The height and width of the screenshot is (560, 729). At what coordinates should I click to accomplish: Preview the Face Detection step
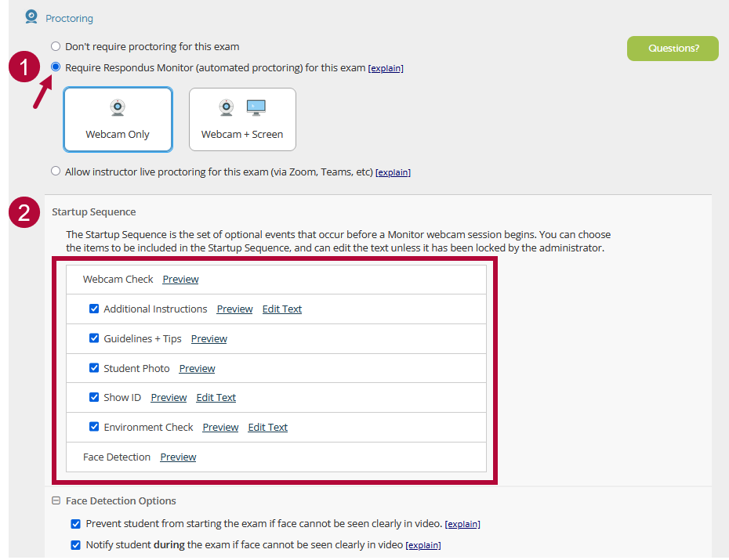(178, 457)
